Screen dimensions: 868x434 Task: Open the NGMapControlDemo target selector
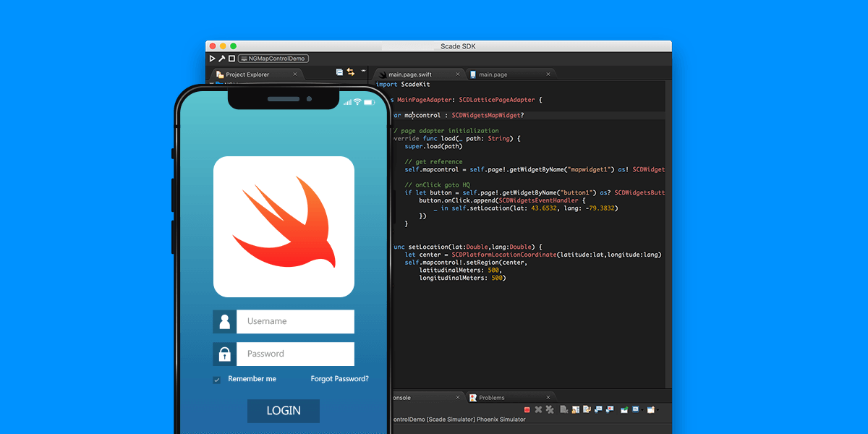point(273,59)
